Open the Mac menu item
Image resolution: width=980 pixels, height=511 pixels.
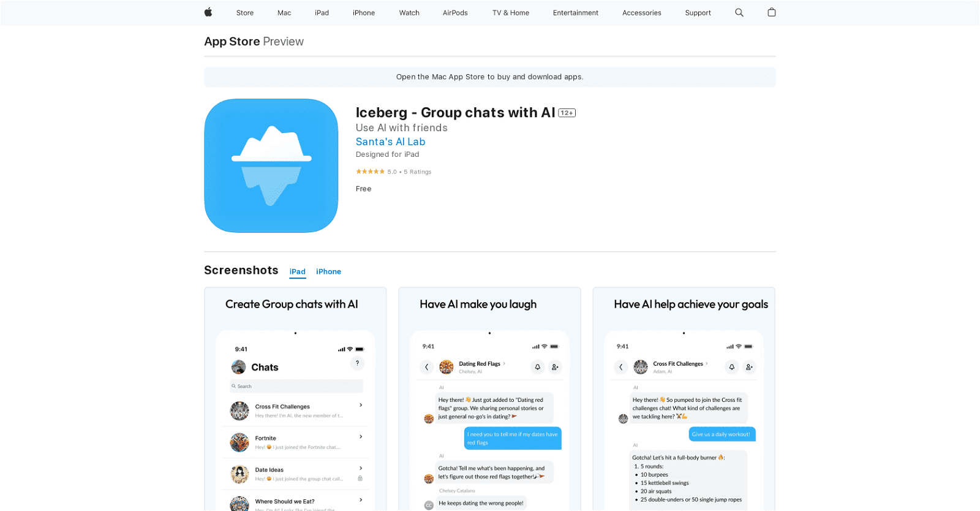point(284,12)
